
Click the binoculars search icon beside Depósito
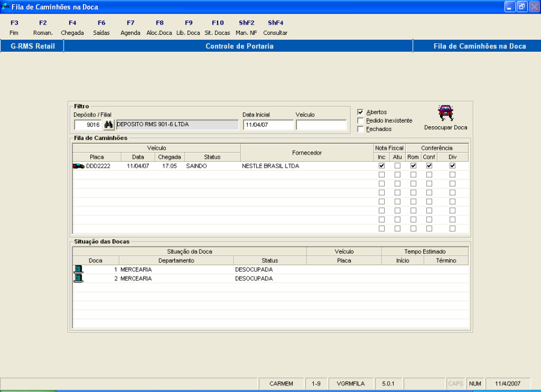tap(109, 124)
